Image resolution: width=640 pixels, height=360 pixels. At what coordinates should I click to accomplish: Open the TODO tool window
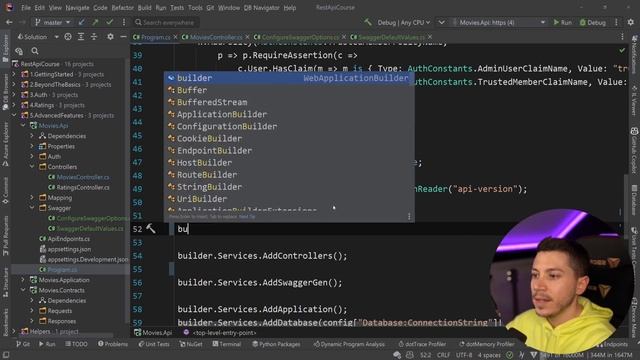click(76, 344)
